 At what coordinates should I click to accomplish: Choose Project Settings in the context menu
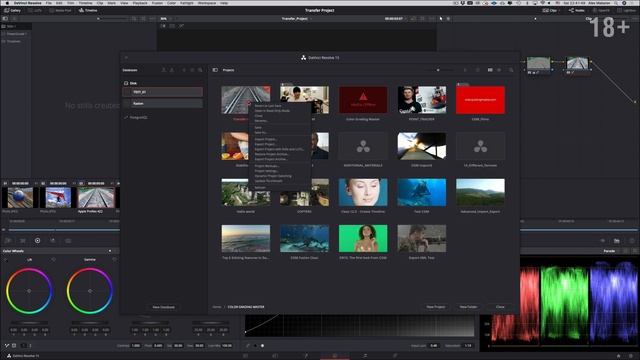267,171
